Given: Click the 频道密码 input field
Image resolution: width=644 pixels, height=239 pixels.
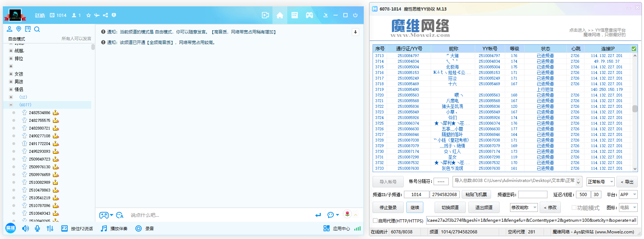Looking at the screenshot, I should (533, 194).
